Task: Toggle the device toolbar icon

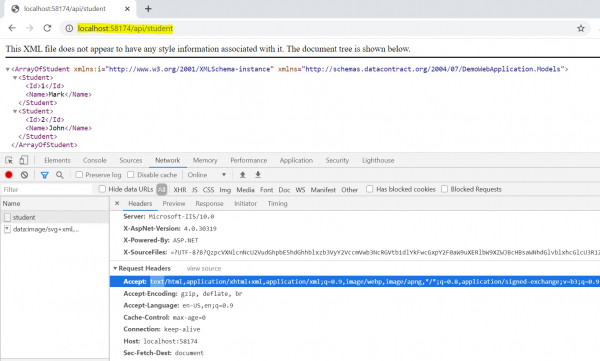Action: [x=24, y=160]
